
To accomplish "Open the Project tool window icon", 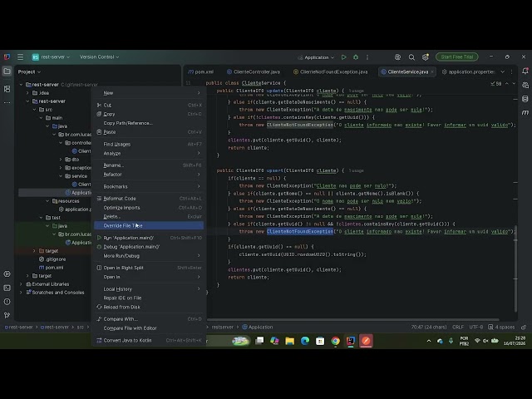I will [x=7, y=71].
